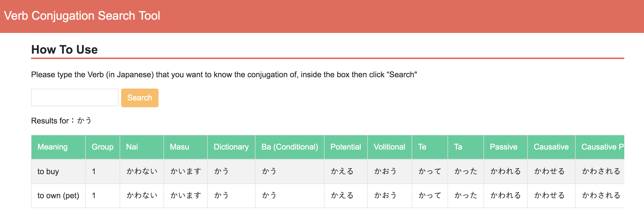Click the Ba (Conditional) column header
This screenshot has height=214, width=644.
pyautogui.click(x=290, y=147)
